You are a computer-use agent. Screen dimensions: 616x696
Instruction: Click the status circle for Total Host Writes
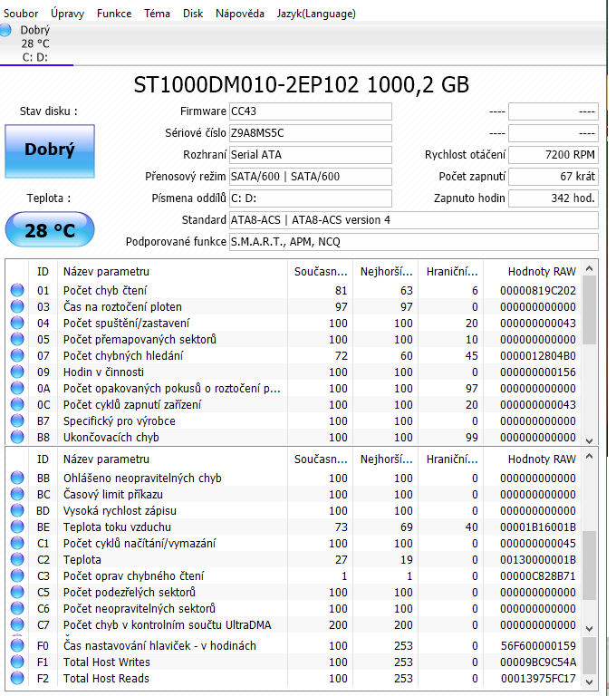(x=17, y=662)
